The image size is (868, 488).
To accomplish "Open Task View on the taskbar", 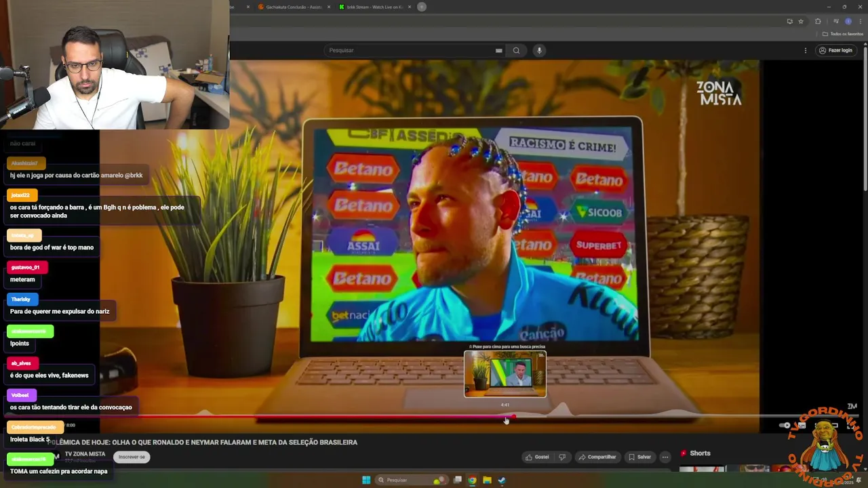I will tap(458, 480).
